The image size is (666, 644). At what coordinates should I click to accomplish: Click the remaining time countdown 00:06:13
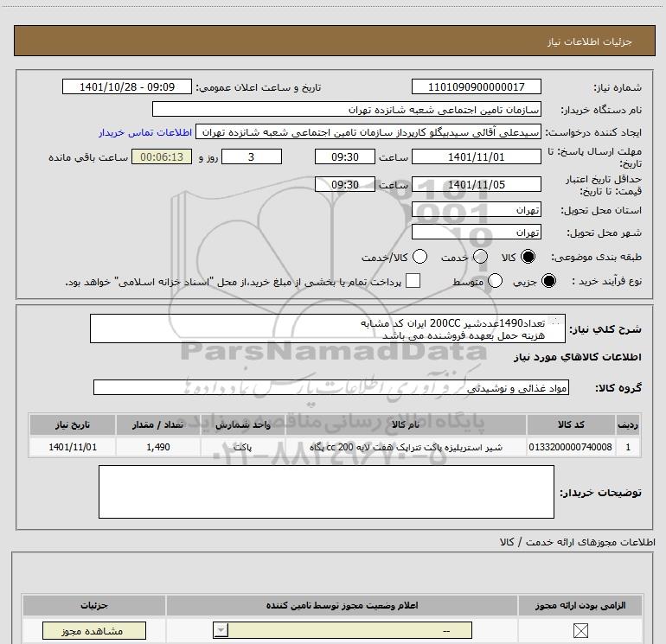[x=162, y=156]
